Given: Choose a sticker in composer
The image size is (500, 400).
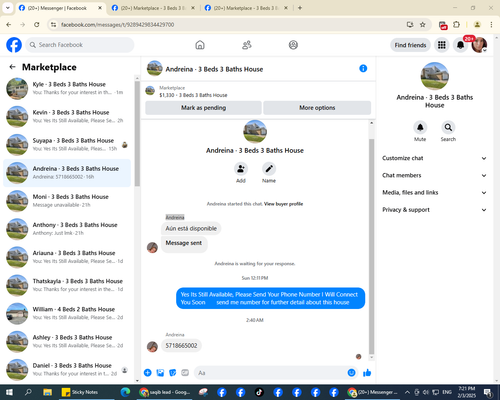Looking at the screenshot, I should [x=173, y=373].
